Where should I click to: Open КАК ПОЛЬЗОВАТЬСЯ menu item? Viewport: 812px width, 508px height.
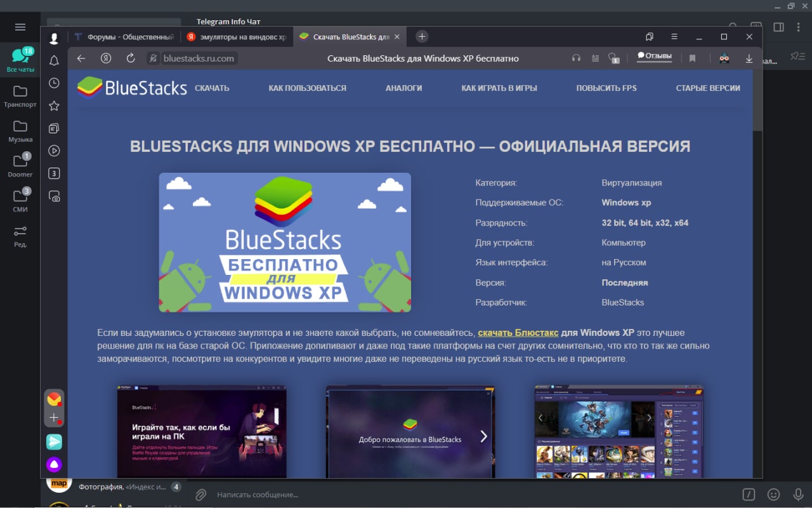pos(308,88)
